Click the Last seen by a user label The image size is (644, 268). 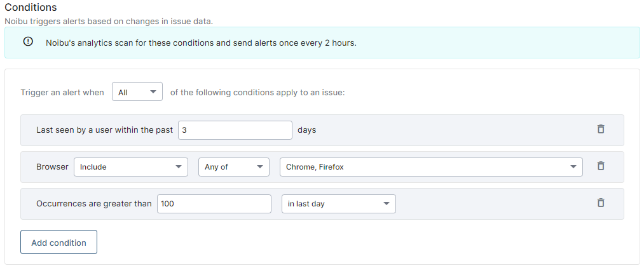(x=105, y=130)
